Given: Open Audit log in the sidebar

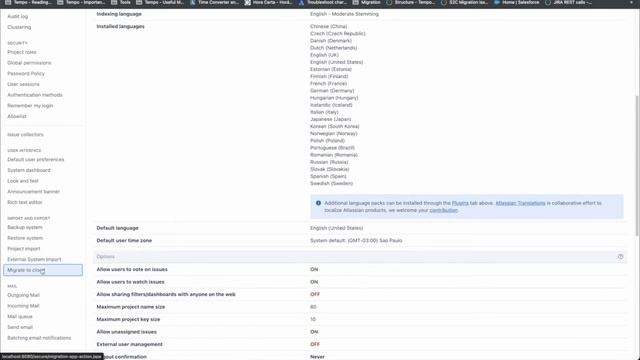Looking at the screenshot, I should (x=18, y=16).
